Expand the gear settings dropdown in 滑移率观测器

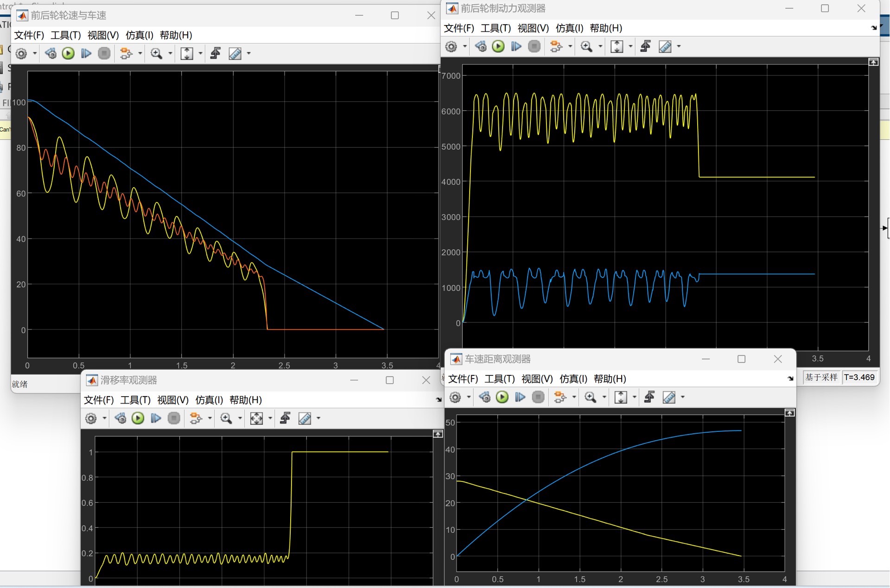pos(103,418)
